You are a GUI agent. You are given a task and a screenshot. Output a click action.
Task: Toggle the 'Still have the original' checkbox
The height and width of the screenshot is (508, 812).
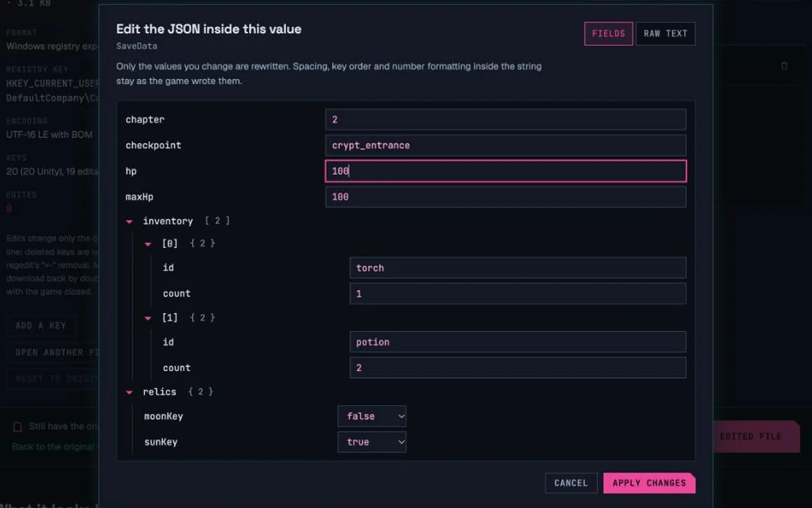coord(18,427)
